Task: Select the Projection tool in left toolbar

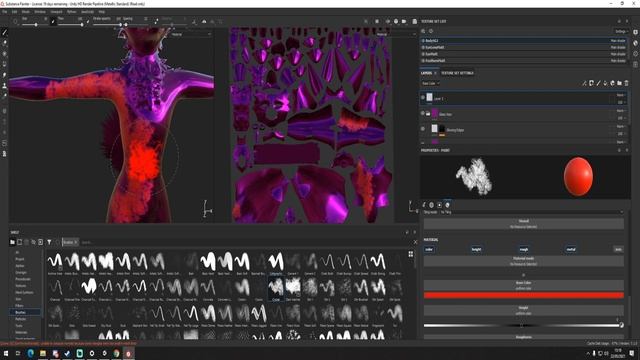Action: [x=4, y=53]
